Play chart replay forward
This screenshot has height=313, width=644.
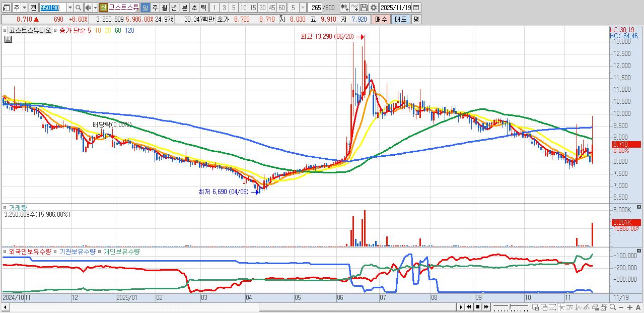[x=461, y=307]
